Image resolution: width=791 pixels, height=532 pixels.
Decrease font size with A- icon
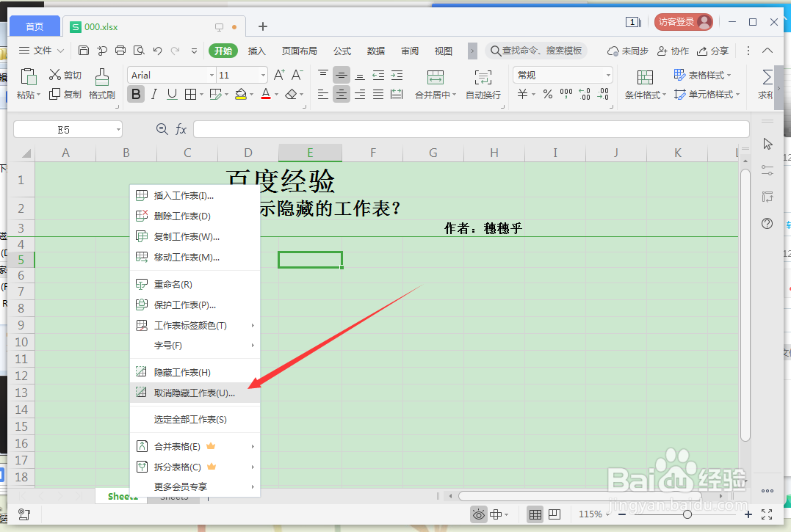(x=297, y=75)
